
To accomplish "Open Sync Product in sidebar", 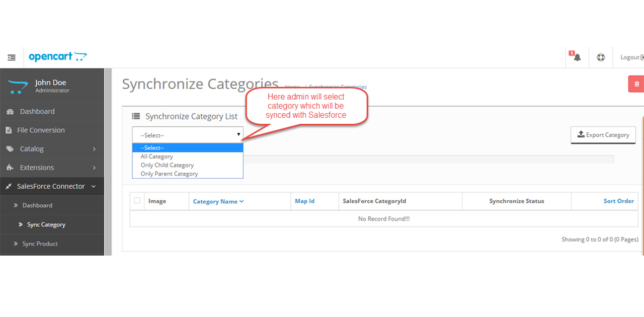I will coord(40,244).
